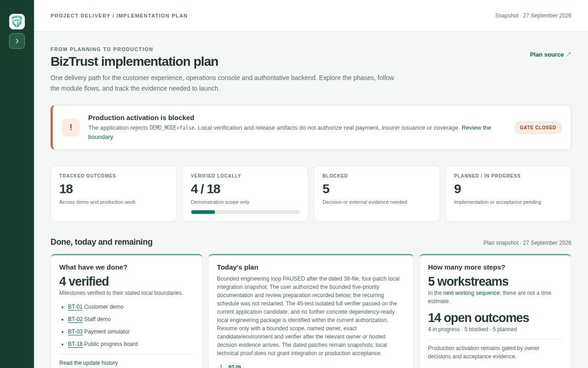This screenshot has width=588, height=368.
Task: Click the 14 open outcomes figure
Action: coord(478,318)
